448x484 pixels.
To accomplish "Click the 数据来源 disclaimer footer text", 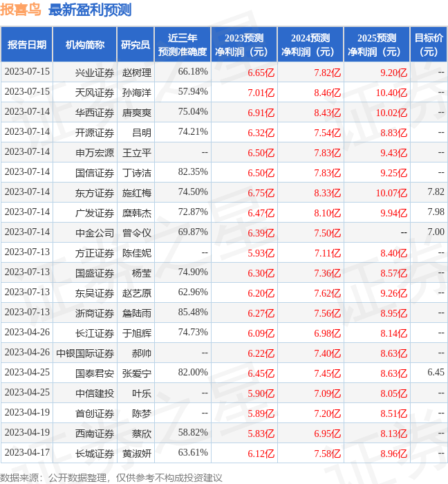I will point(111,478).
